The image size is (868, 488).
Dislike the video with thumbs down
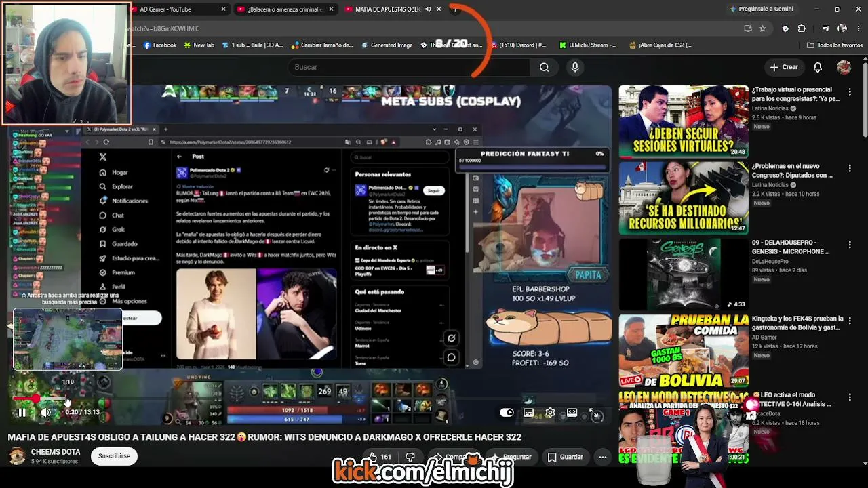410,457
